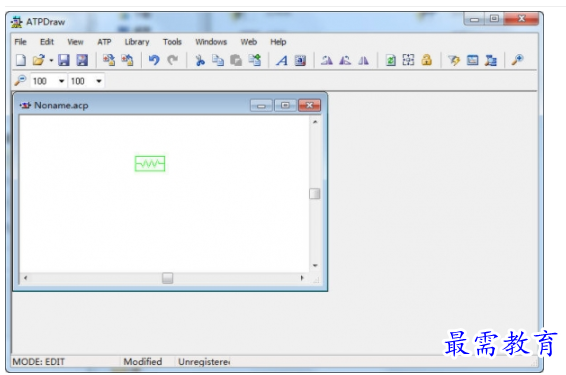Click the blue window icon beside the lightning icon
The width and height of the screenshot is (566, 375).
click(x=473, y=60)
